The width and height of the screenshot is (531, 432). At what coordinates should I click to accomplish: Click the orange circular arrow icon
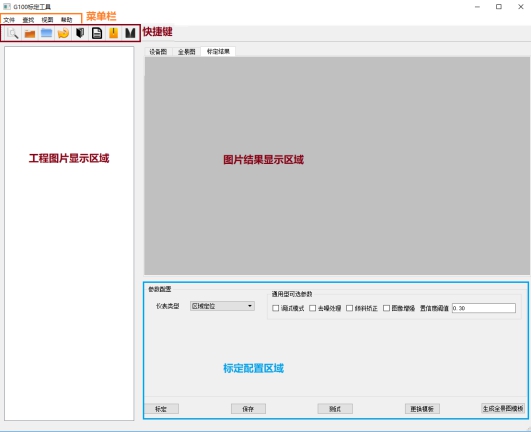click(x=63, y=33)
